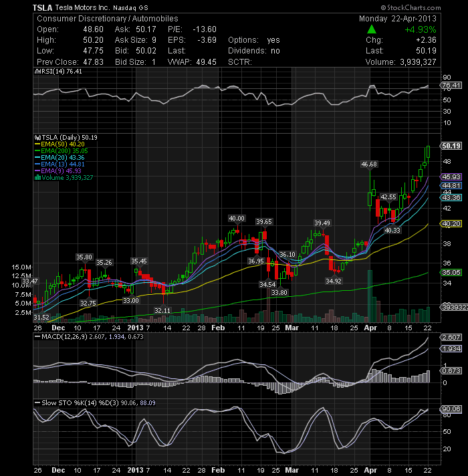The width and height of the screenshot is (468, 476).
Task: Click the 36.10 price label
Action: tap(287, 255)
